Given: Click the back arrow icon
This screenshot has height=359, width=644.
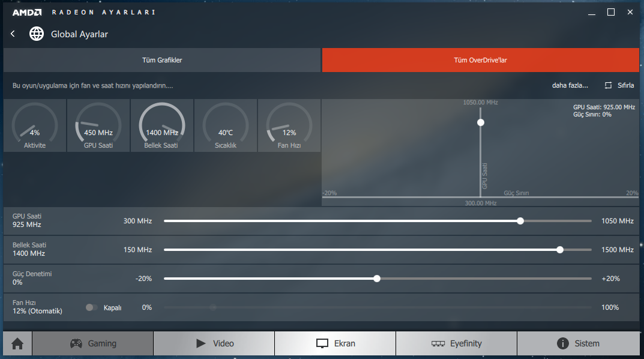Looking at the screenshot, I should (13, 34).
